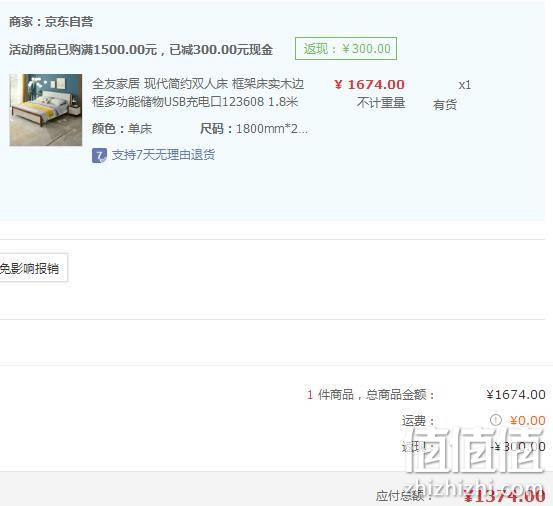This screenshot has height=506, width=553.
Task: Click the 7-day return badge icon
Action: (x=99, y=155)
